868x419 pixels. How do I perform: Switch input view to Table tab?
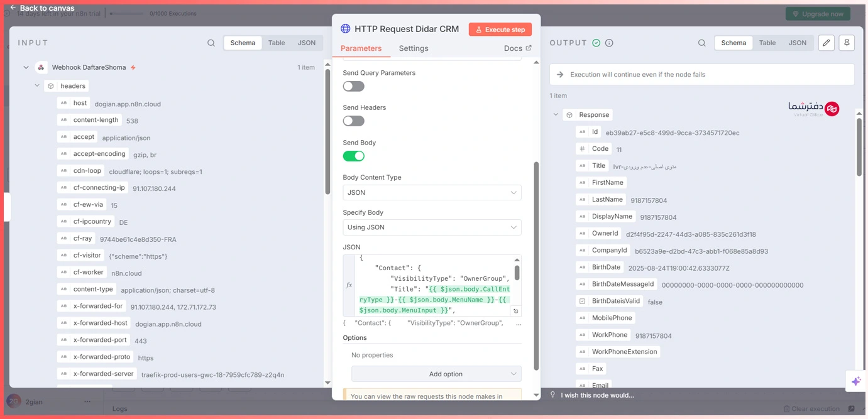(277, 43)
